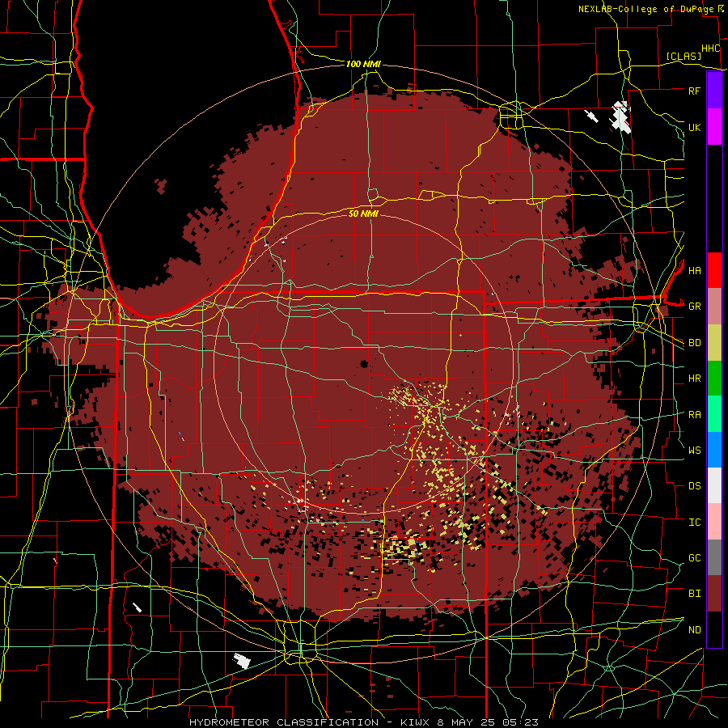Click the 100 NMI range ring label
The width and height of the screenshot is (728, 728).
point(363,64)
